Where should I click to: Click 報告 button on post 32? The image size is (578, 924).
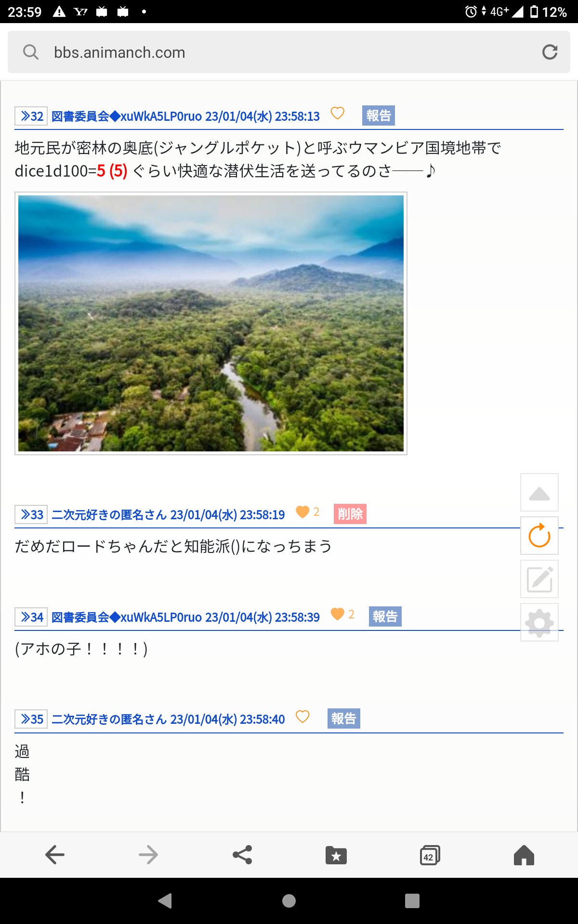(x=379, y=115)
